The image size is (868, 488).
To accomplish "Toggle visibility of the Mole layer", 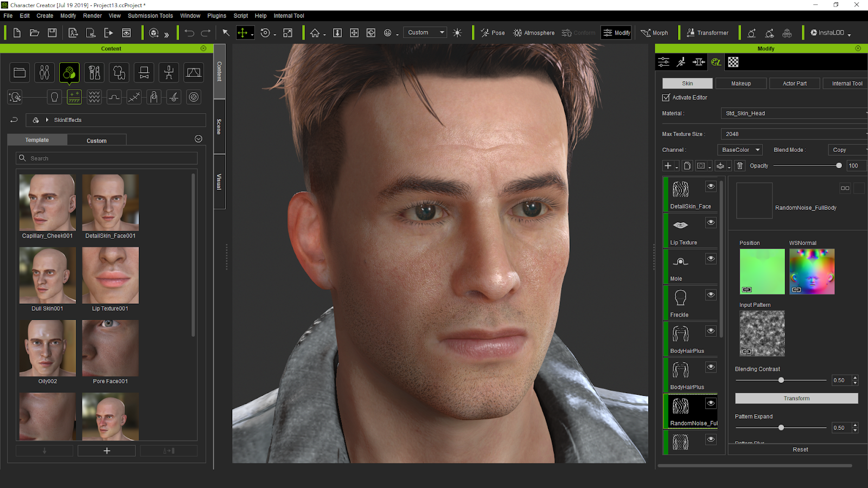I will (x=711, y=259).
